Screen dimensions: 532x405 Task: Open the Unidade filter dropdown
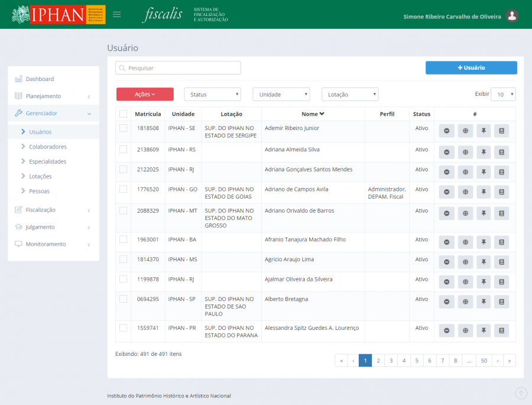[281, 95]
